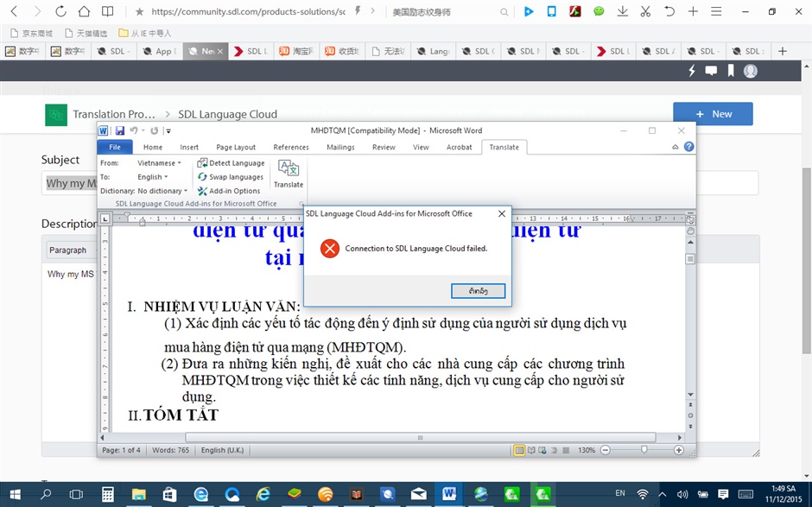Switch to Print Layout view in status bar
The height and width of the screenshot is (507, 812).
tap(519, 450)
